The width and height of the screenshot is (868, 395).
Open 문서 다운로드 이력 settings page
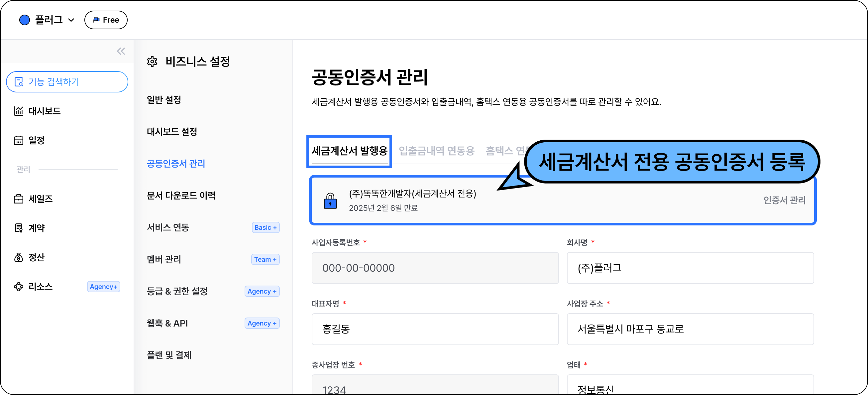click(181, 196)
